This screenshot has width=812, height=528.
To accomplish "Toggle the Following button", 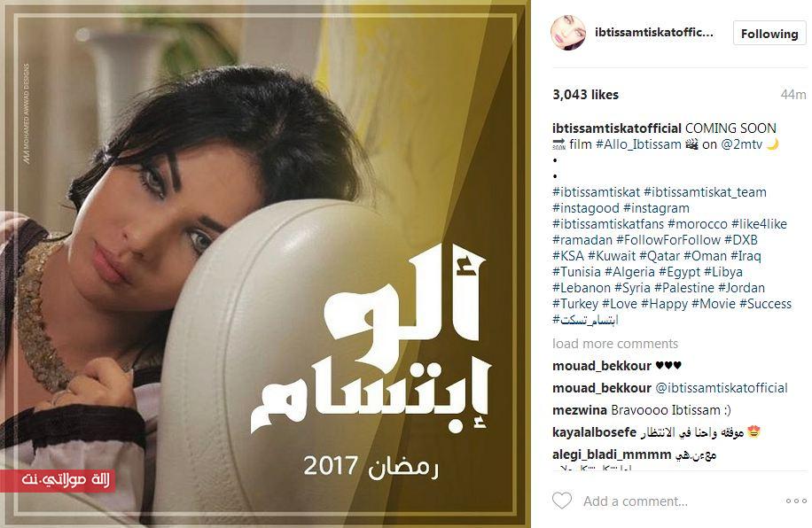I will (x=769, y=34).
